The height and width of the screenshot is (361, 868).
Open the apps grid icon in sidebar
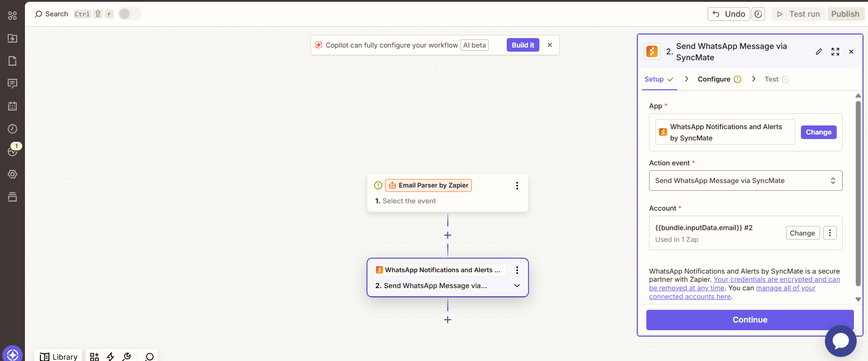click(x=13, y=16)
